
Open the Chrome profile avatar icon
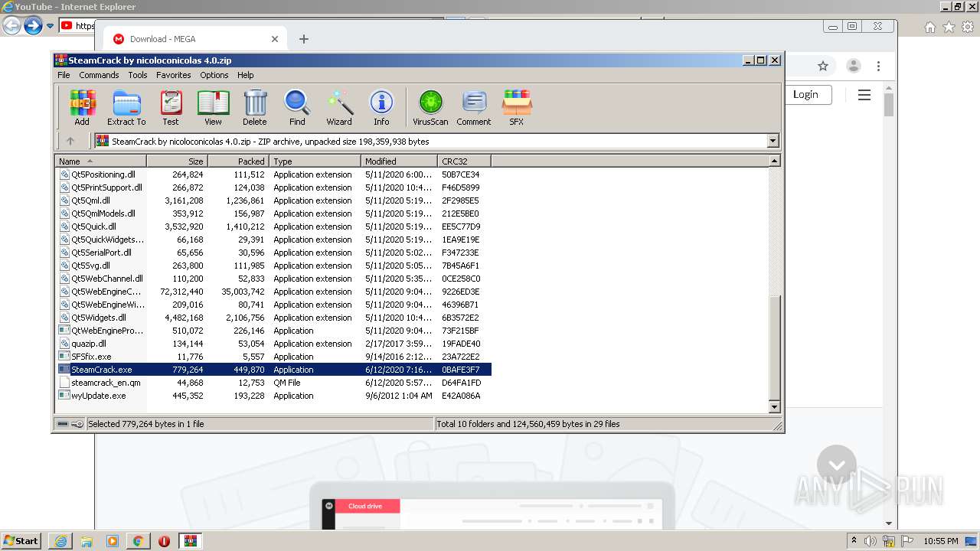854,66
